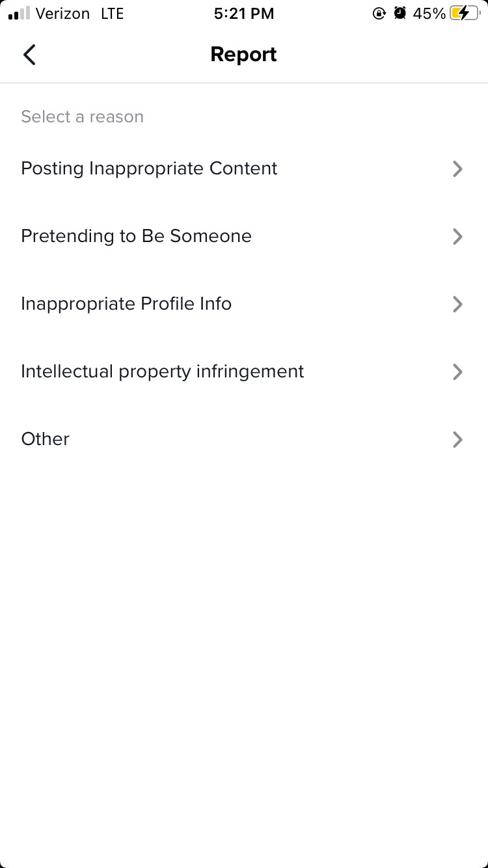The height and width of the screenshot is (868, 488).
Task: Tap the back arrow icon
Action: click(x=29, y=55)
